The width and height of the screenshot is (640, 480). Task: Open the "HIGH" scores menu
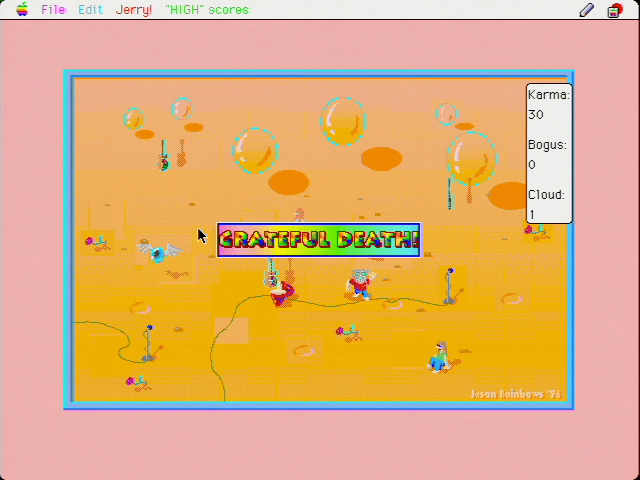pos(208,9)
